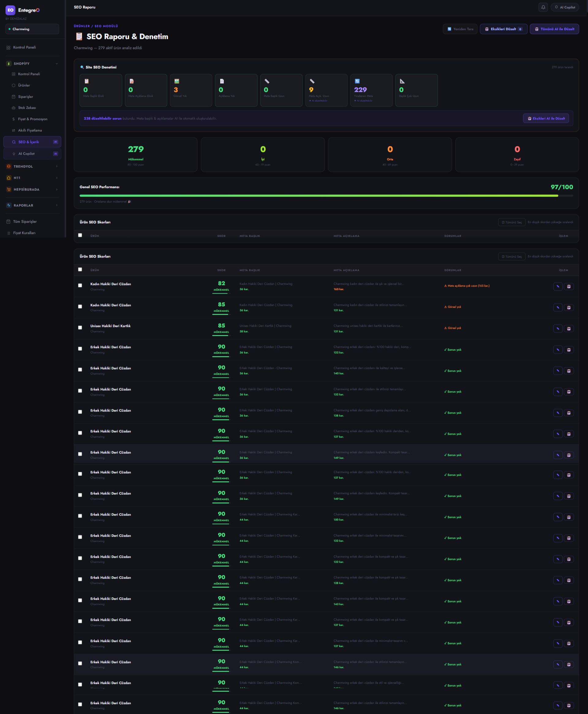Select the Charmwing store selector
Screen dimensions: 588x714
[x=32, y=29]
